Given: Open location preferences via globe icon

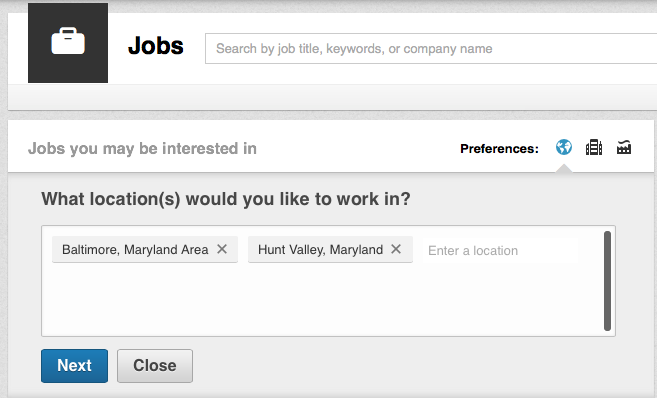Looking at the screenshot, I should coord(564,147).
